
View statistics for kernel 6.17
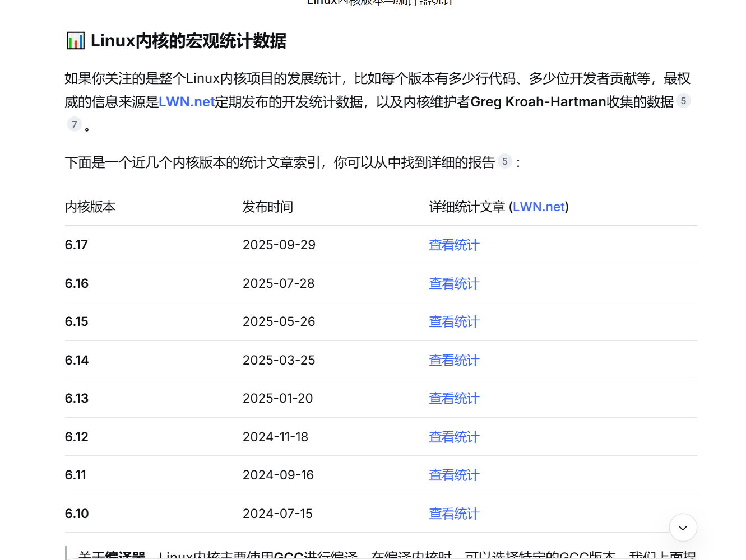454,245
